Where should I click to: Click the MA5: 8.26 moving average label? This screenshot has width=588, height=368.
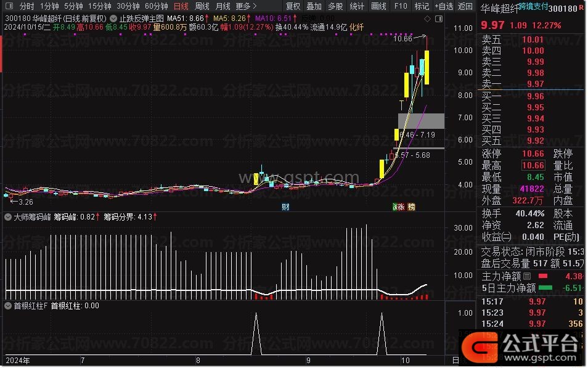(232, 18)
